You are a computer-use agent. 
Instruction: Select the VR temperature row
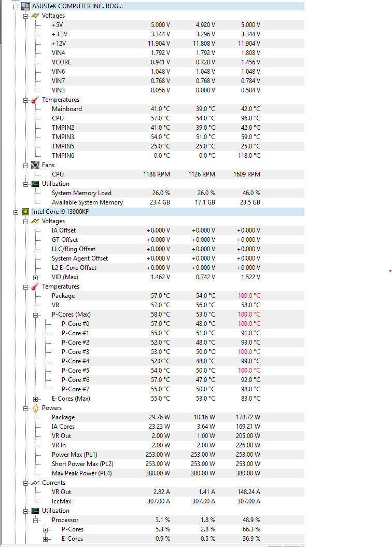pos(177,305)
